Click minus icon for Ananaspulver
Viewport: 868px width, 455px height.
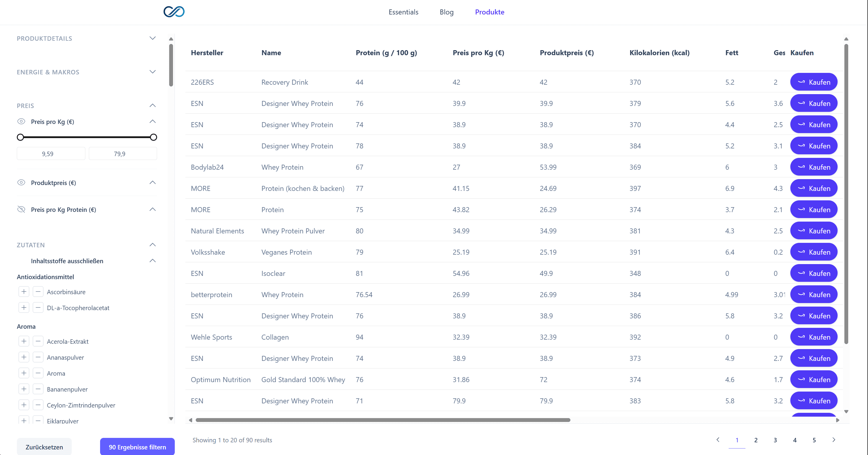coord(38,357)
